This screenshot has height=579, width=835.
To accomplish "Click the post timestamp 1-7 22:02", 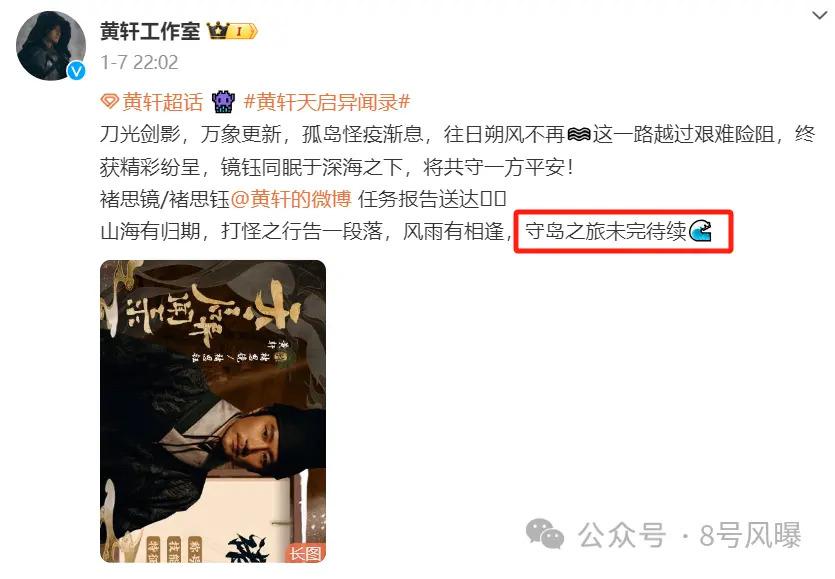I will [x=140, y=62].
